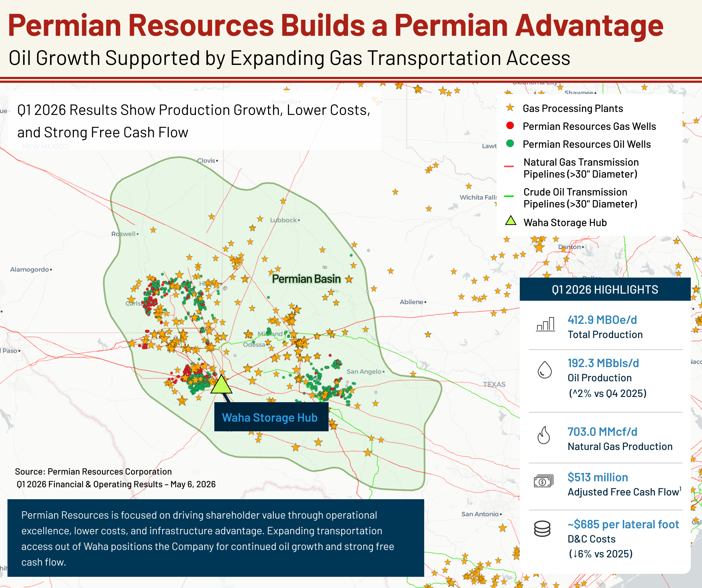Click the ~$685 per lateral foot text
Viewport: 702px width, 588px height.
(623, 524)
